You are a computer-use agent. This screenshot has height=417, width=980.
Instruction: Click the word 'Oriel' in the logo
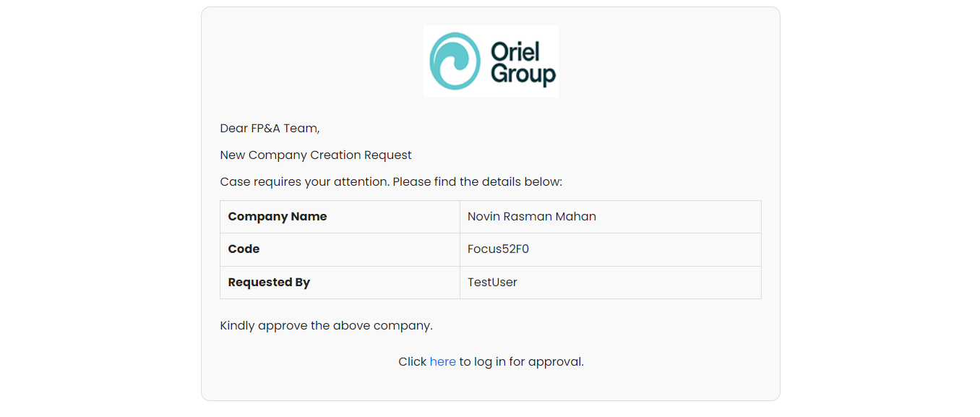(x=515, y=51)
